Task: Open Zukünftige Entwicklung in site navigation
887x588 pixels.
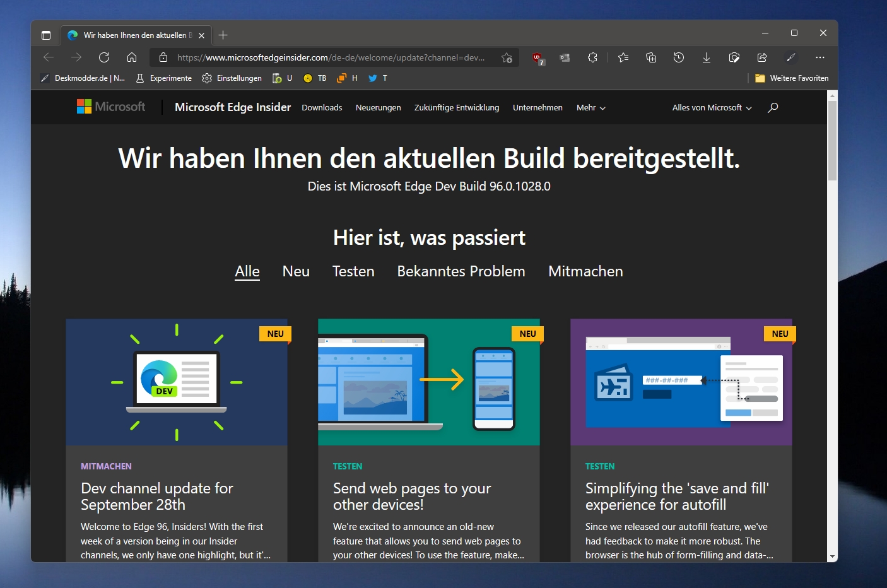Action: coord(457,108)
